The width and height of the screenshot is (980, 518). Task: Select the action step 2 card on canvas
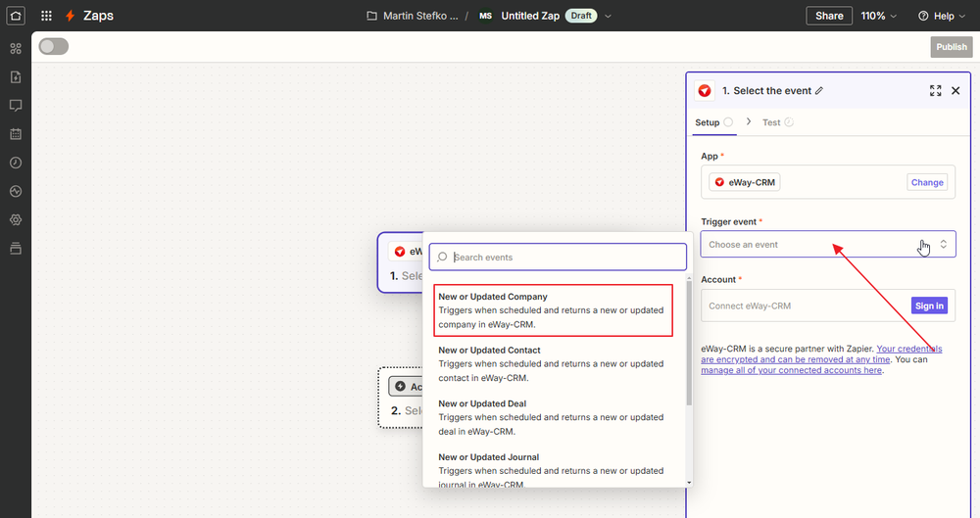click(x=401, y=398)
